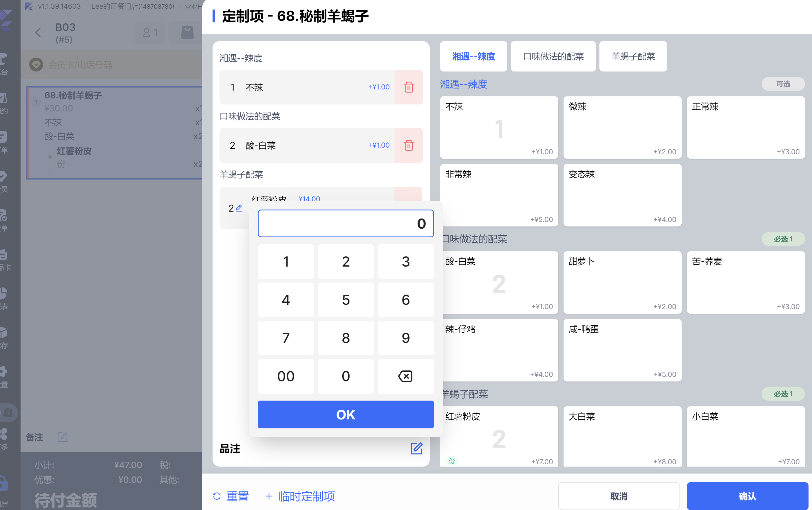Remove 酸-白菜 using its trash icon

point(408,145)
